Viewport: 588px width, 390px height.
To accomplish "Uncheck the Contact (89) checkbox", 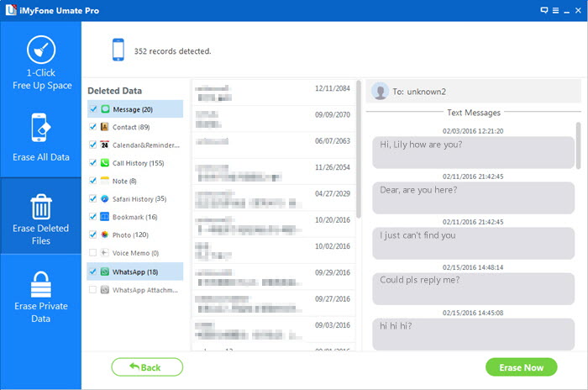I will pyautogui.click(x=92, y=127).
